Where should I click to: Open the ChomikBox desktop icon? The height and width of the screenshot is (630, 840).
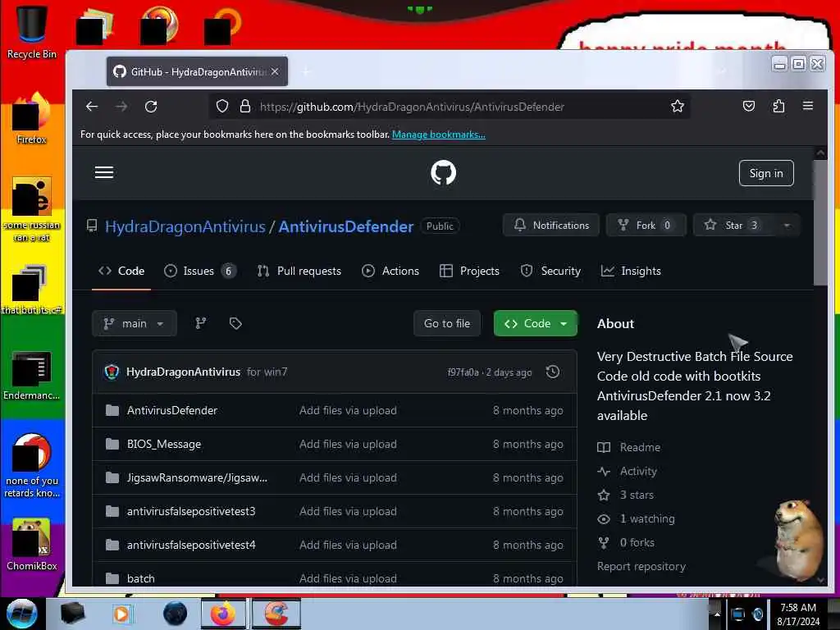pos(32,544)
